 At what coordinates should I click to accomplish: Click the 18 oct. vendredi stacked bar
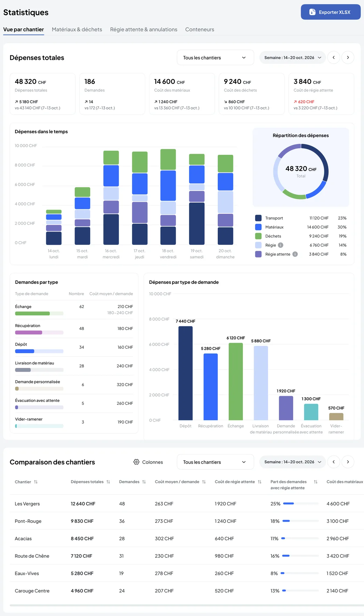coord(168,197)
